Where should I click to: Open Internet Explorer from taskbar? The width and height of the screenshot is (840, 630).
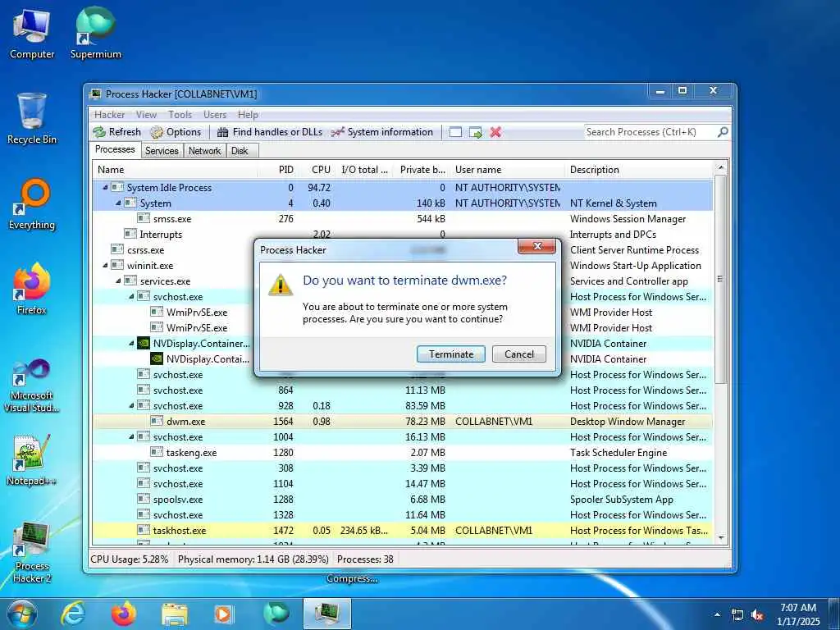pyautogui.click(x=72, y=614)
